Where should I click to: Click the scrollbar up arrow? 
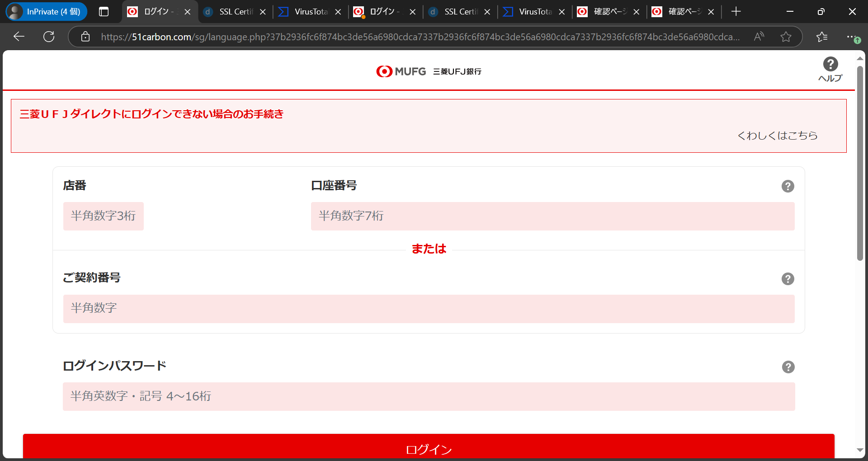tap(860, 59)
